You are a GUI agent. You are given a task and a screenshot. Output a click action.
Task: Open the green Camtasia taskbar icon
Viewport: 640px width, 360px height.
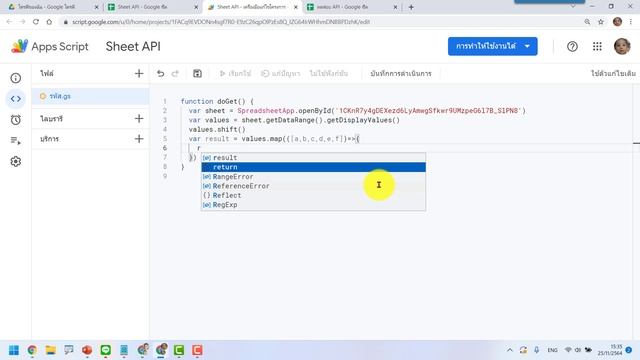point(179,350)
